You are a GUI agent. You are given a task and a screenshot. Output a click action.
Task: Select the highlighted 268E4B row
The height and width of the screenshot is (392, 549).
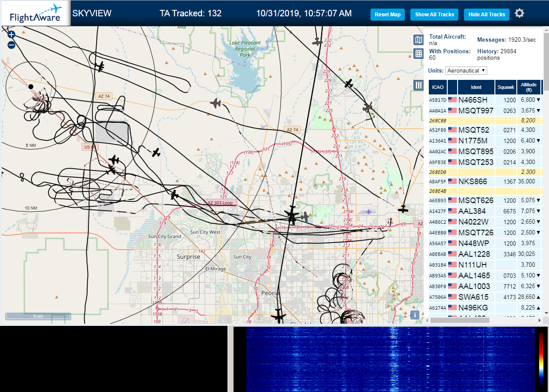(x=486, y=191)
